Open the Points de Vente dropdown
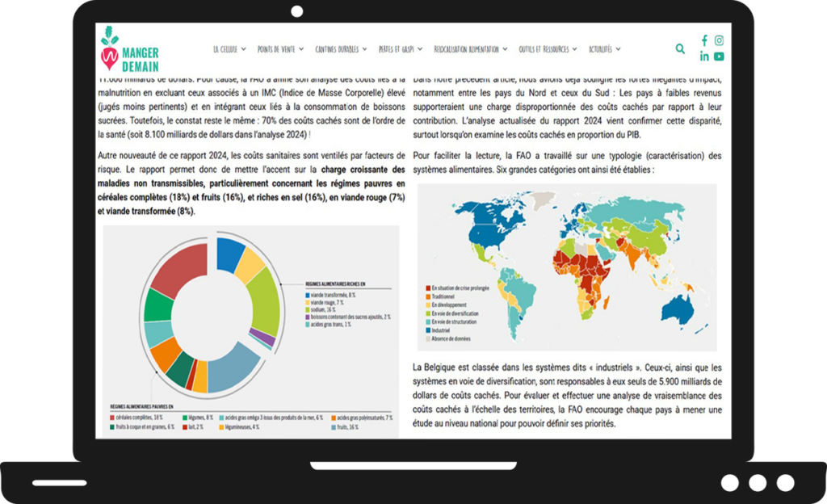 [280, 49]
